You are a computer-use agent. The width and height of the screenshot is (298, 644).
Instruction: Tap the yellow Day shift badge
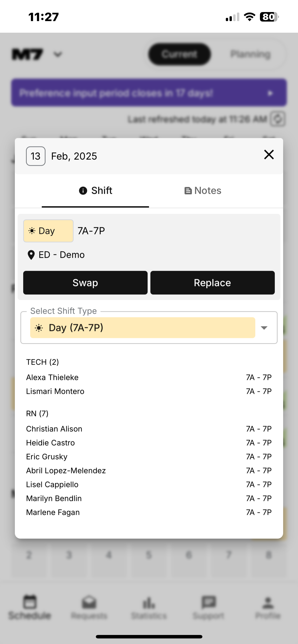[x=48, y=231]
